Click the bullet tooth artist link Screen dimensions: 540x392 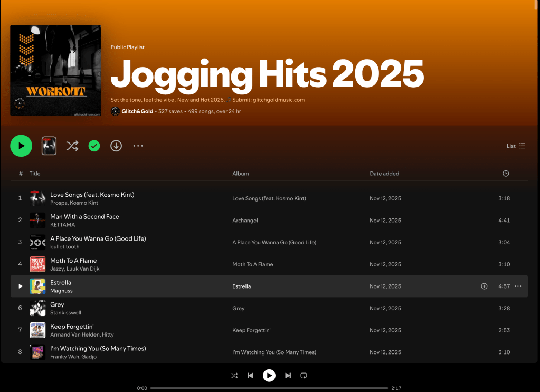tap(65, 247)
